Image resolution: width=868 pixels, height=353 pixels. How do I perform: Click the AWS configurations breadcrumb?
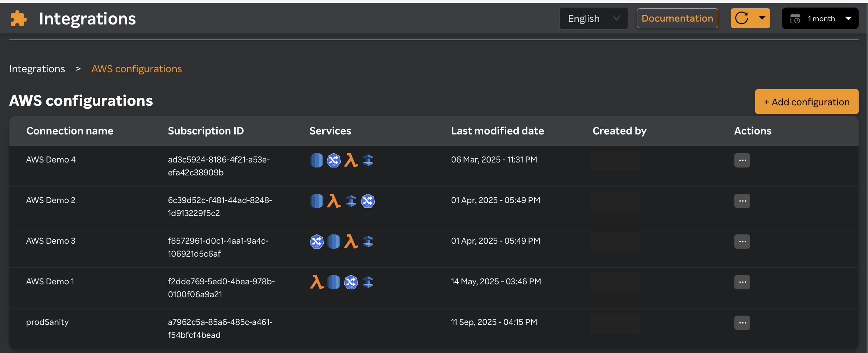(x=137, y=69)
